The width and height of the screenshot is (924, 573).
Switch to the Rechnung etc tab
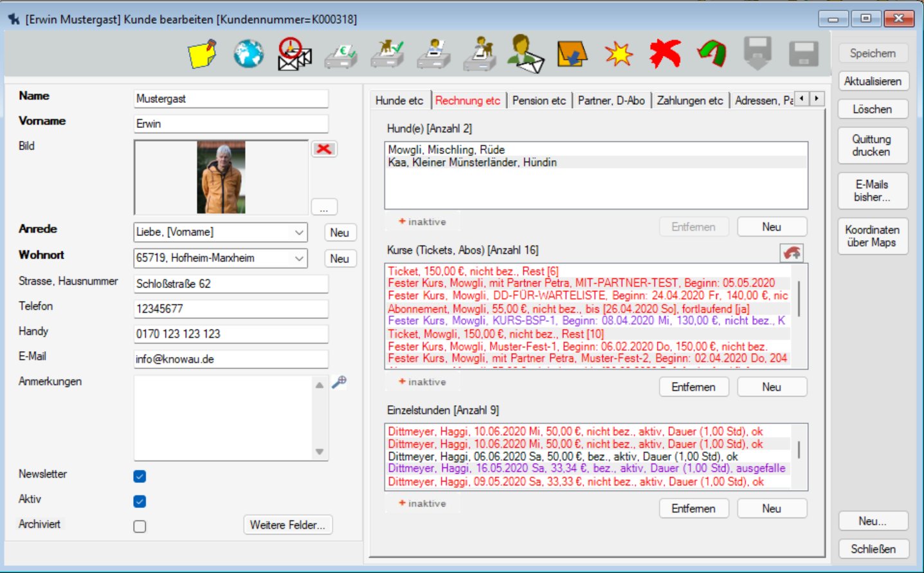(467, 100)
